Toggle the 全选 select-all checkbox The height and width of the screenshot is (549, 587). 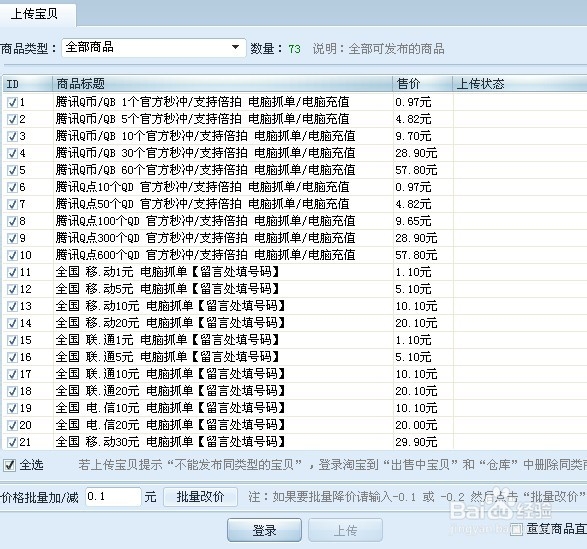(x=9, y=465)
